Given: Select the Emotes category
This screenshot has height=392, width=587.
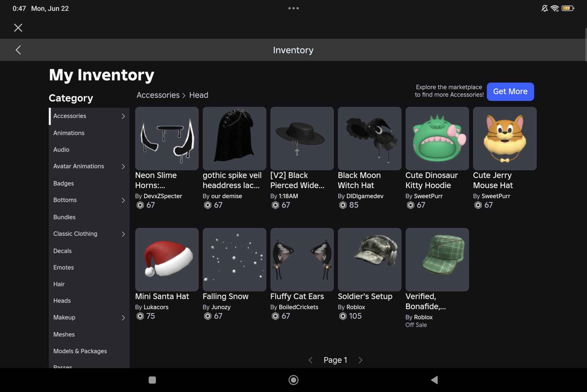Looking at the screenshot, I should pos(89,268).
